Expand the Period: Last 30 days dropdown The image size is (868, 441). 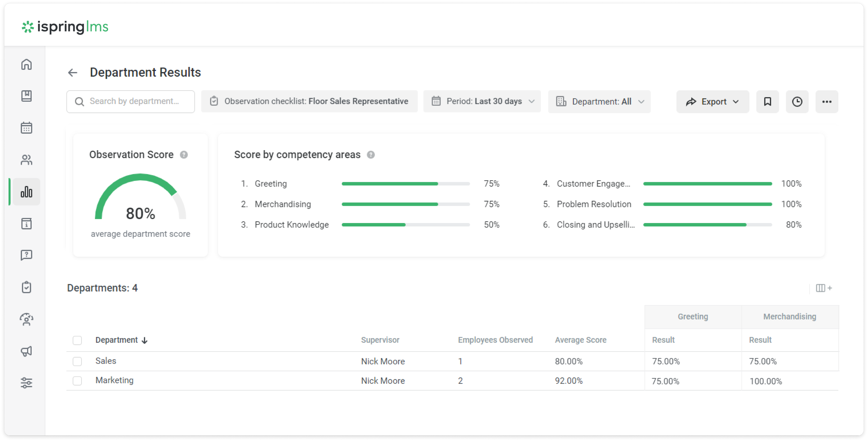tap(482, 101)
